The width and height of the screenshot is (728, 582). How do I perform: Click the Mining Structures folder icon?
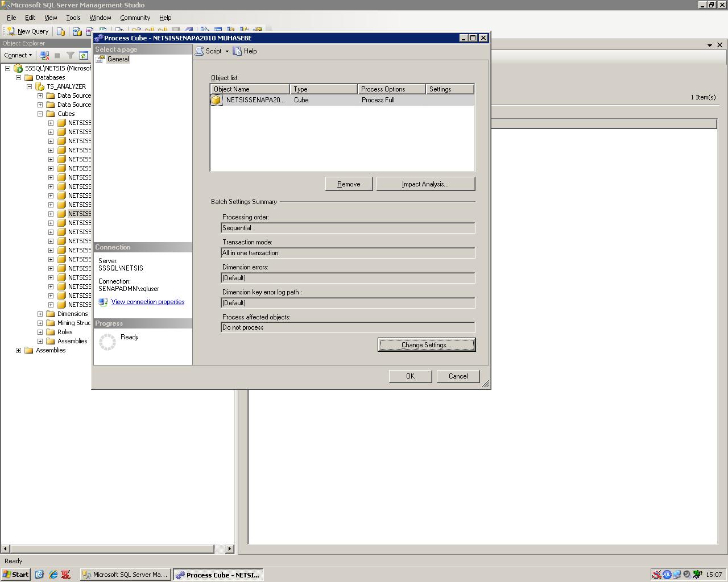pyautogui.click(x=51, y=323)
